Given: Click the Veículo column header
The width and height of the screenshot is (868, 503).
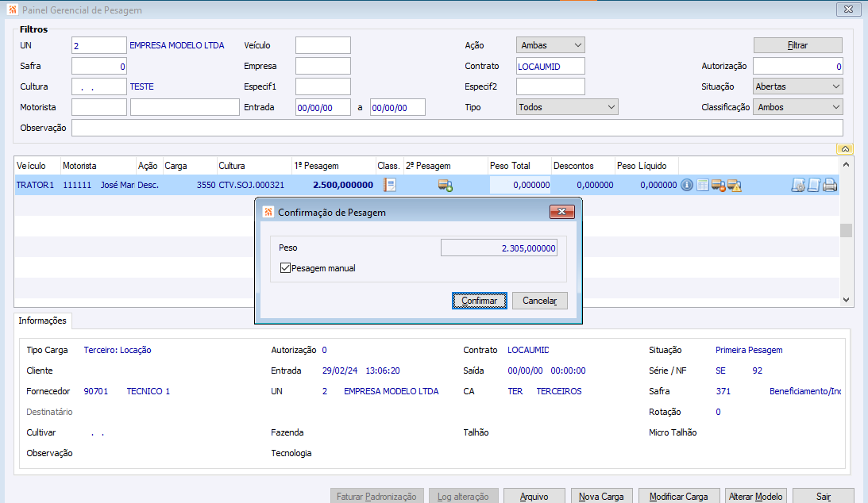Looking at the screenshot, I should (x=37, y=166).
